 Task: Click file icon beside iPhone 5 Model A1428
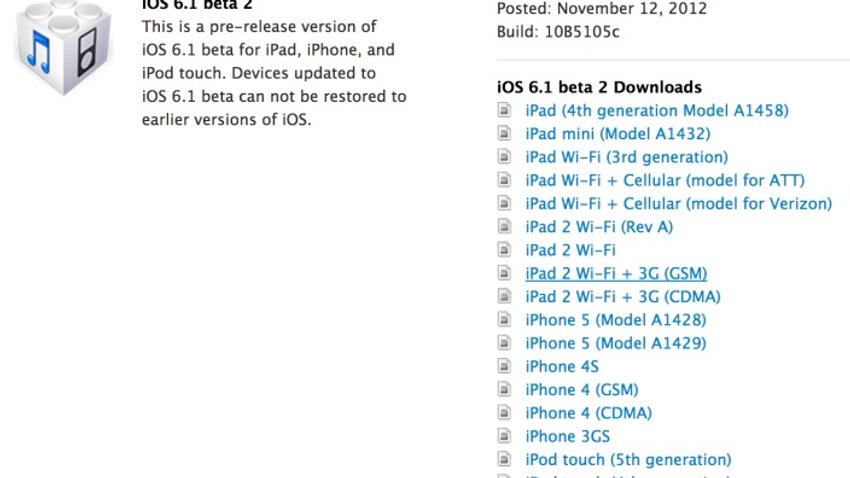[x=504, y=320]
